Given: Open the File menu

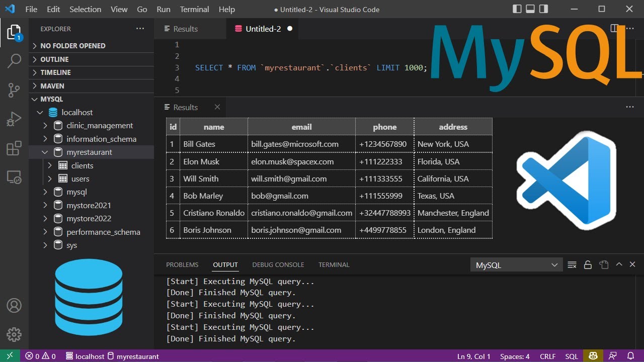Looking at the screenshot, I should (31, 9).
